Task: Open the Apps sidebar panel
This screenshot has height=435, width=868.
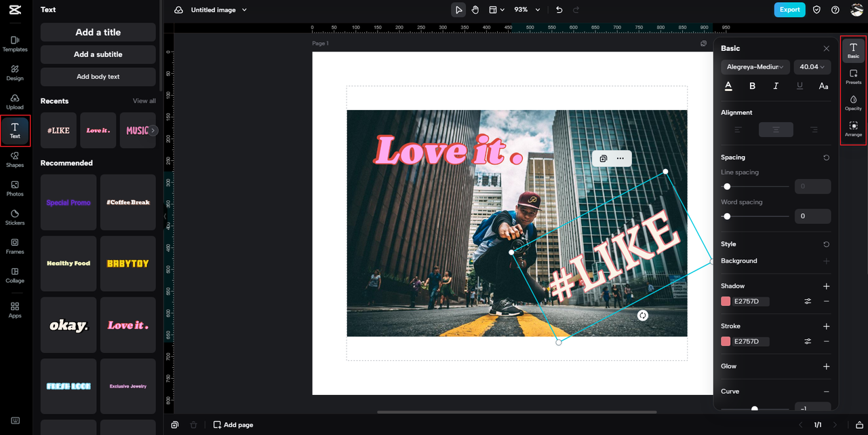Action: (15, 310)
